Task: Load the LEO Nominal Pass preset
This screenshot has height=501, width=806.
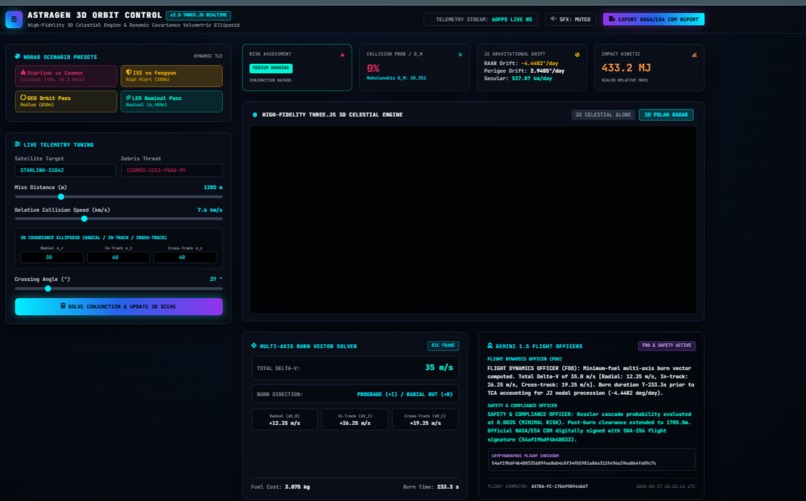Action: 172,101
